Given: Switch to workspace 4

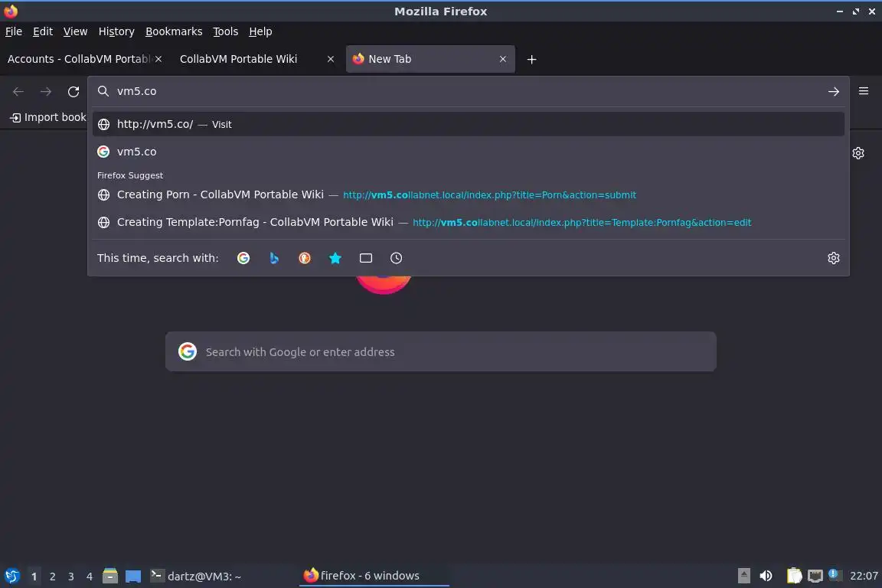Looking at the screenshot, I should [90, 577].
